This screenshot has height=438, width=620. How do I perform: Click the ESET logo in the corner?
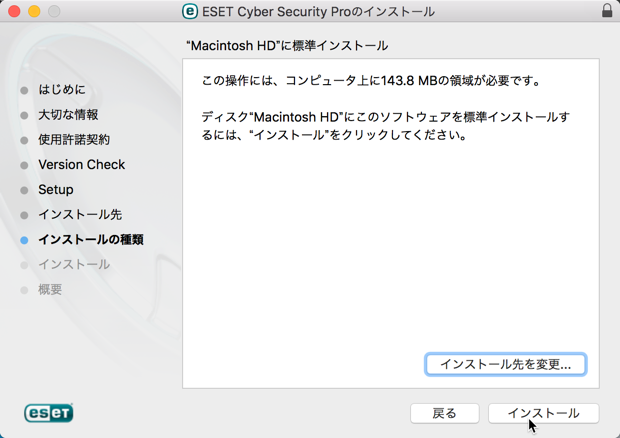pyautogui.click(x=49, y=413)
